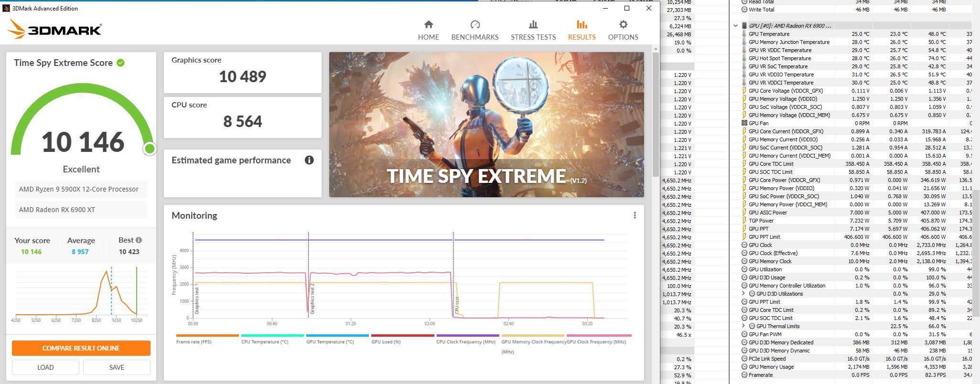Switch to the STRESS TESTS tab label

[x=533, y=37]
